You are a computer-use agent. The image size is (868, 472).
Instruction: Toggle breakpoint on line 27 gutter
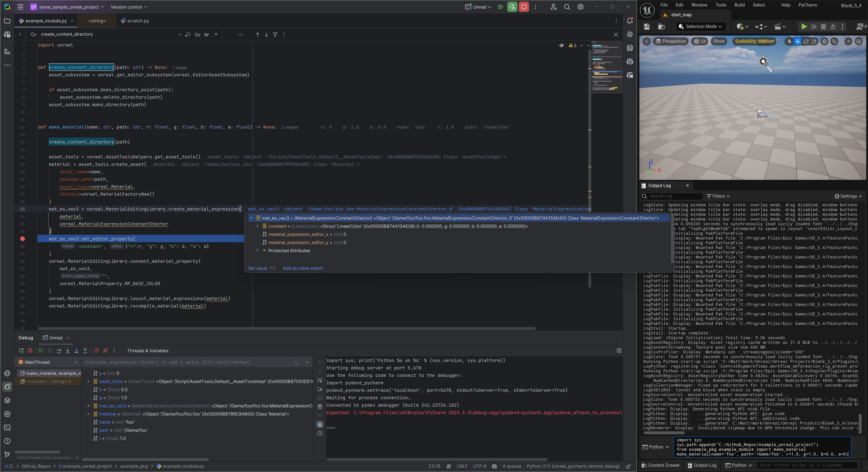click(x=22, y=239)
